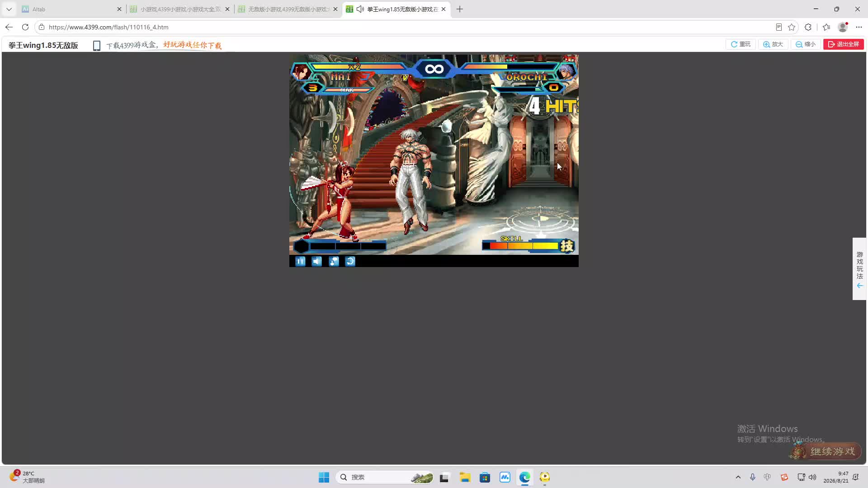Add this page to favorites star
The height and width of the screenshot is (488, 868).
tap(792, 27)
